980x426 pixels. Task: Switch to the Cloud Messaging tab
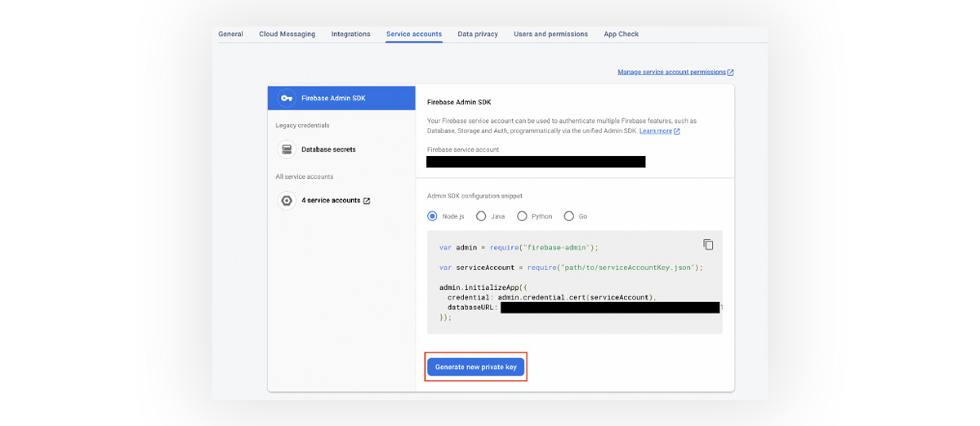287,34
